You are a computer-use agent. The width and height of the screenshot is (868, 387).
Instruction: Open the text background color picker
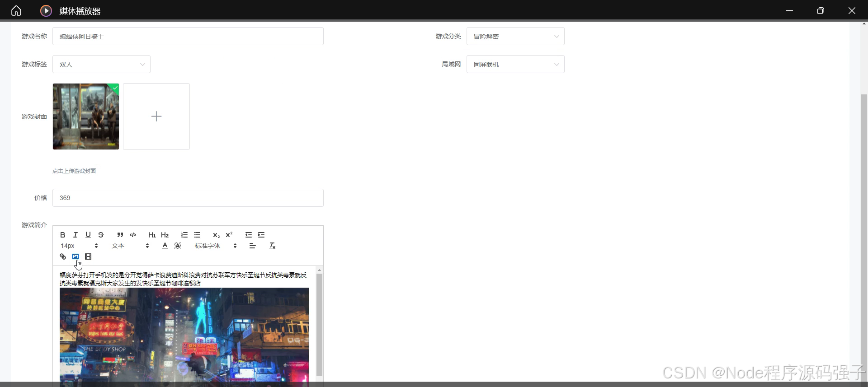tap(178, 246)
